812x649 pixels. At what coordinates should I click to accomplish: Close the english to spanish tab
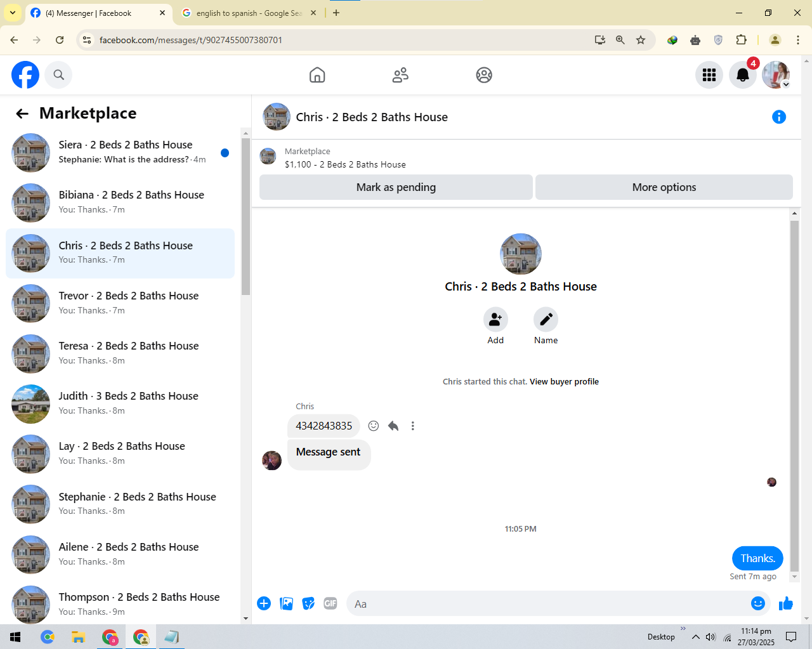tap(313, 13)
